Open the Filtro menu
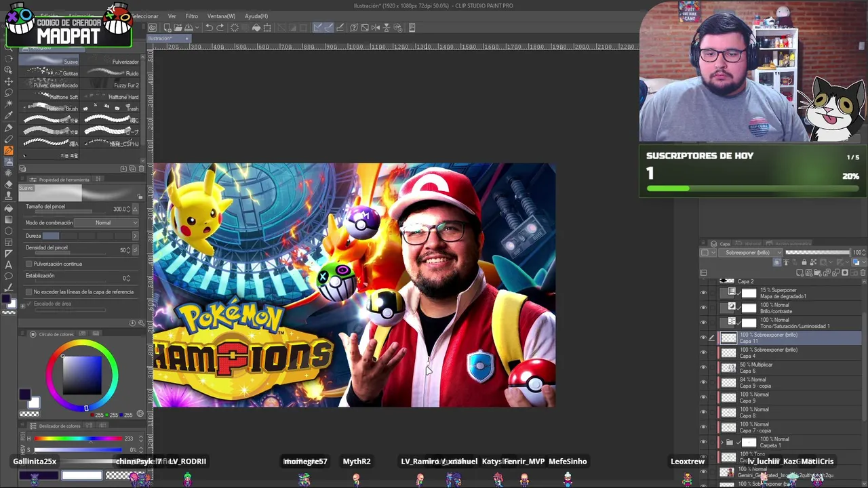The image size is (868, 488). (192, 16)
